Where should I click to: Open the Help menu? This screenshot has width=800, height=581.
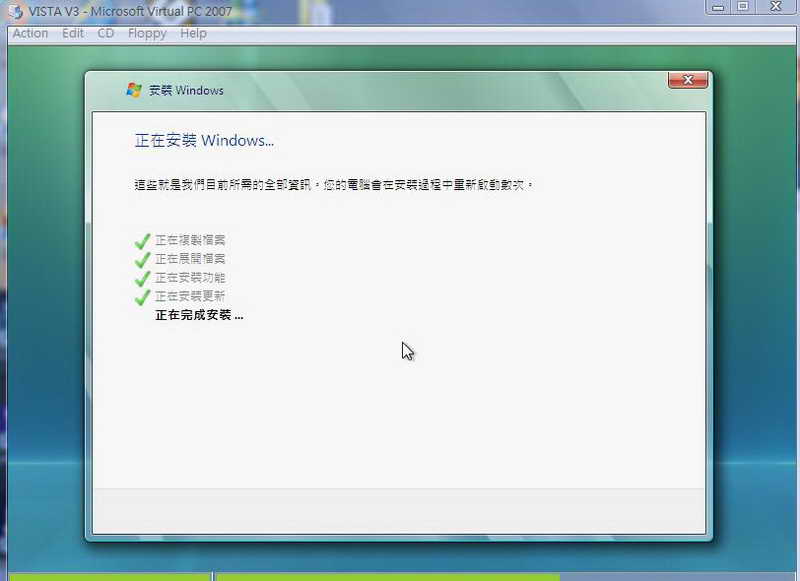(x=193, y=33)
